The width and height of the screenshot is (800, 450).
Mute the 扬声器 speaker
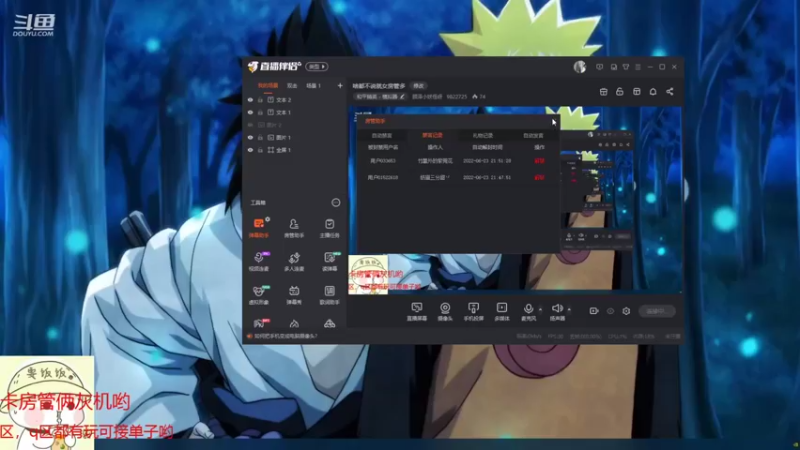(x=557, y=309)
